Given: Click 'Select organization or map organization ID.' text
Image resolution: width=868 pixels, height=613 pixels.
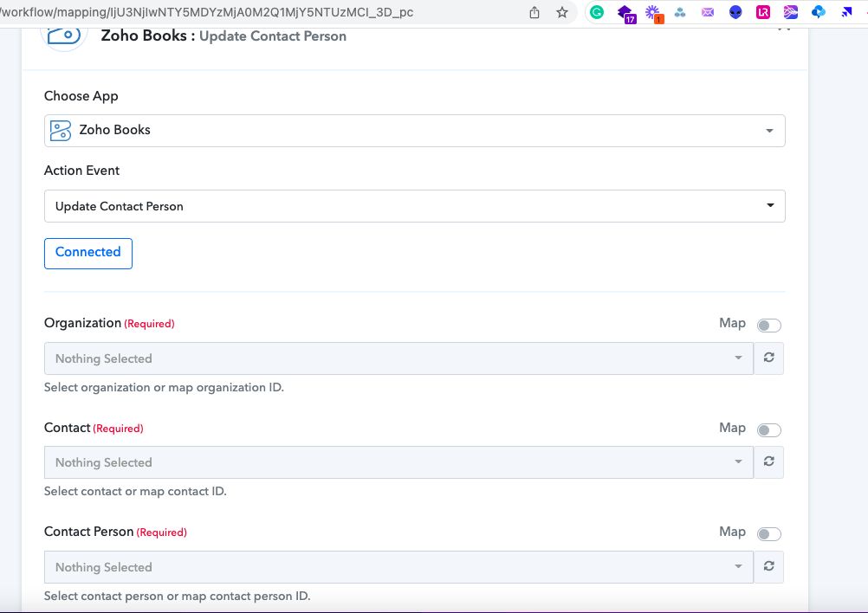Looking at the screenshot, I should pos(164,387).
